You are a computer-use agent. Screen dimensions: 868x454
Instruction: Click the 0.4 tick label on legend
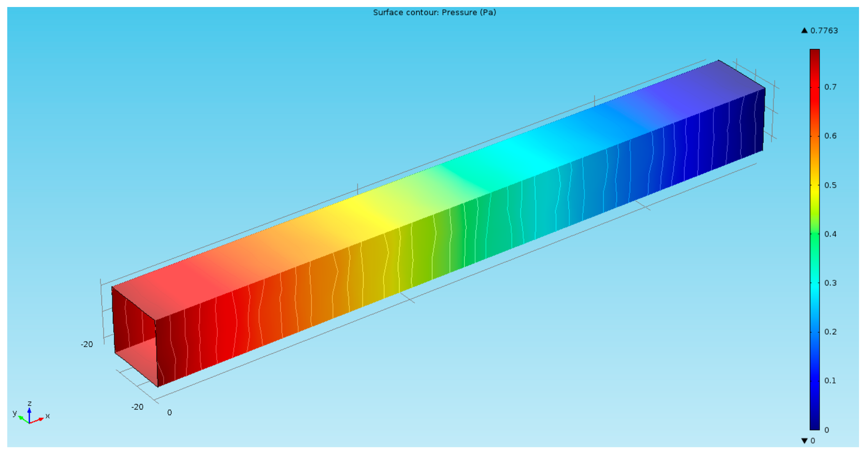click(x=830, y=234)
